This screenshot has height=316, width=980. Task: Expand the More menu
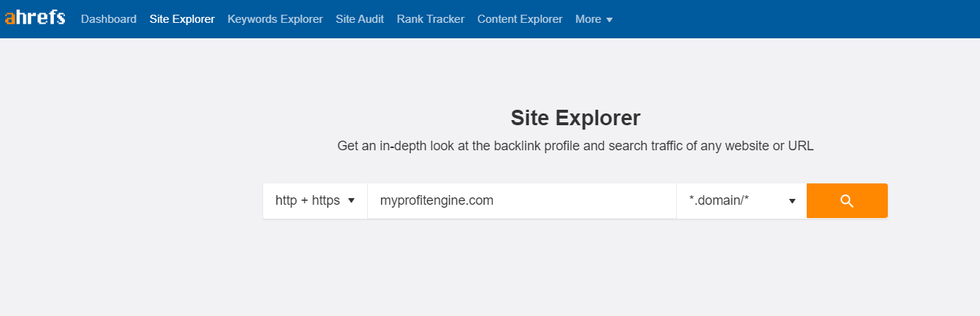[x=594, y=19]
